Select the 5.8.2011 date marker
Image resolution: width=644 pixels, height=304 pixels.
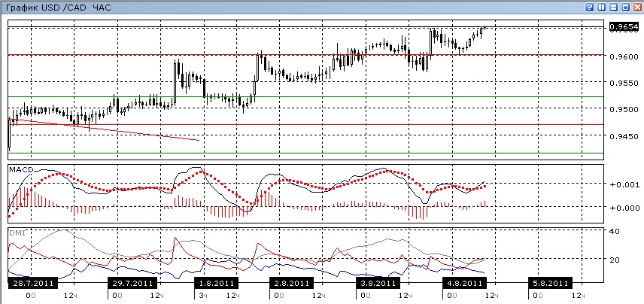(551, 284)
